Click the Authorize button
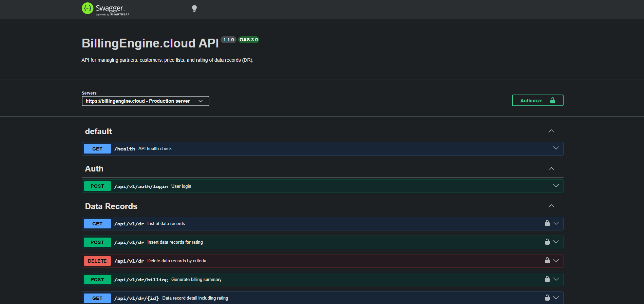 point(537,100)
